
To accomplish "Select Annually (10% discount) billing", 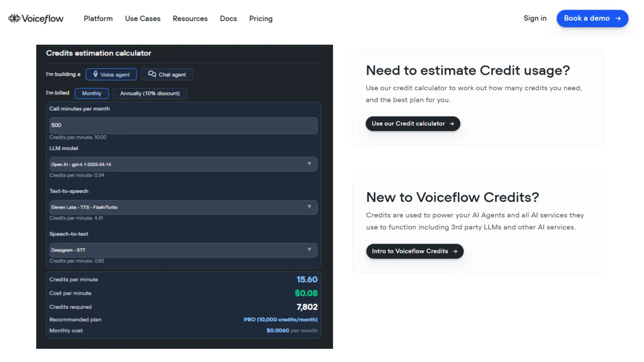I will pyautogui.click(x=150, y=93).
